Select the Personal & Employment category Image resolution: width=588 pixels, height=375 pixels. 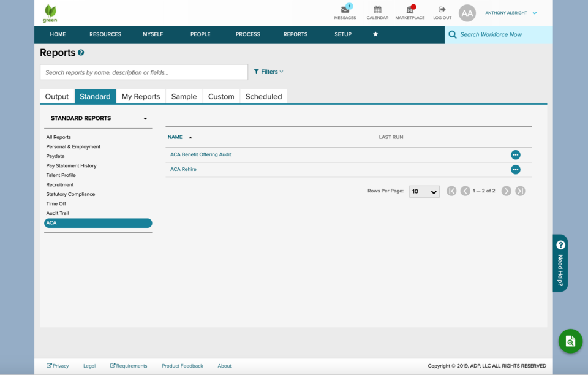coord(73,146)
